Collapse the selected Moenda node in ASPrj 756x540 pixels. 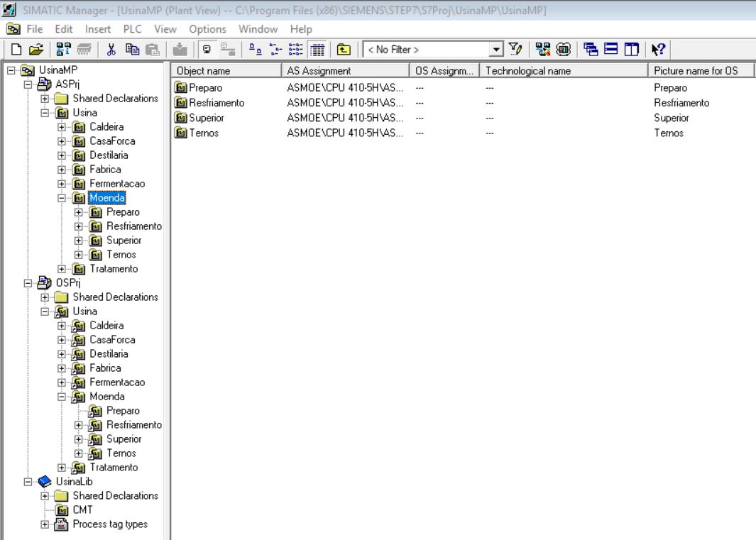coord(62,198)
